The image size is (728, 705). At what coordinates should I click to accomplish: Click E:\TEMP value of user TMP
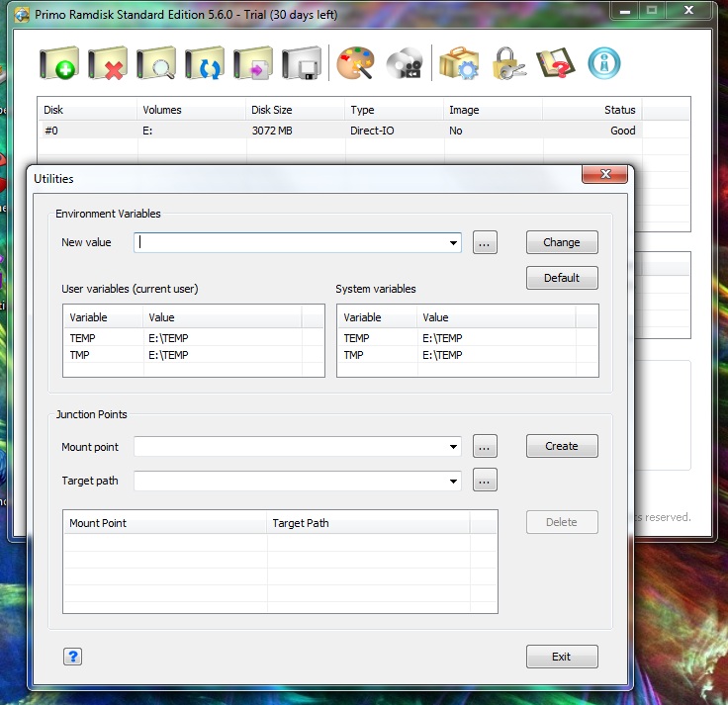[168, 355]
